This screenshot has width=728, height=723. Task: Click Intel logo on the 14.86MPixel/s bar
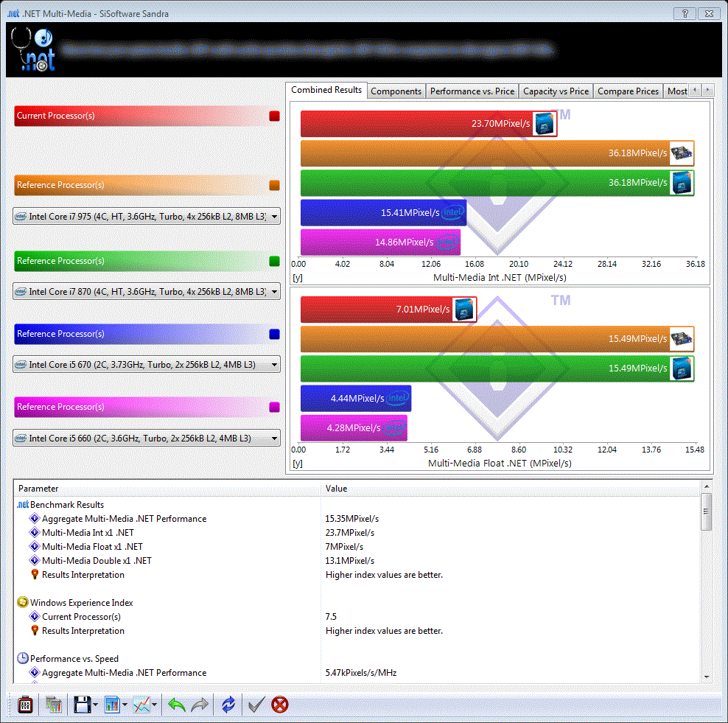[447, 242]
